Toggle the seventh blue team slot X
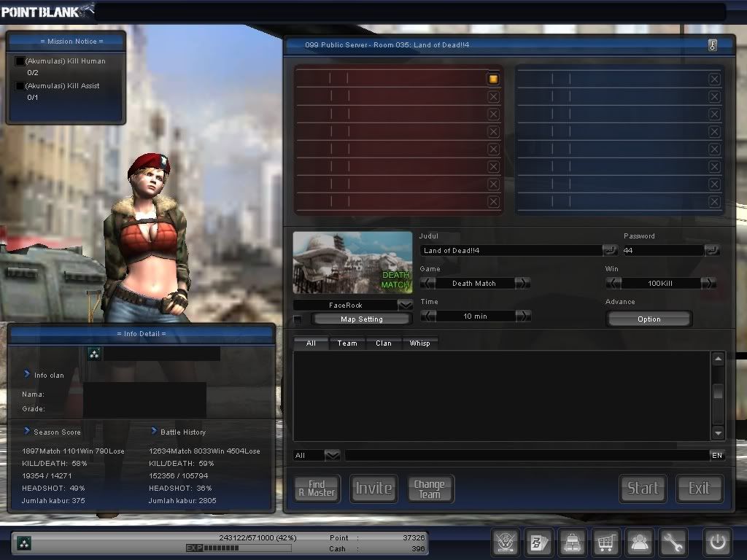 pyautogui.click(x=714, y=184)
